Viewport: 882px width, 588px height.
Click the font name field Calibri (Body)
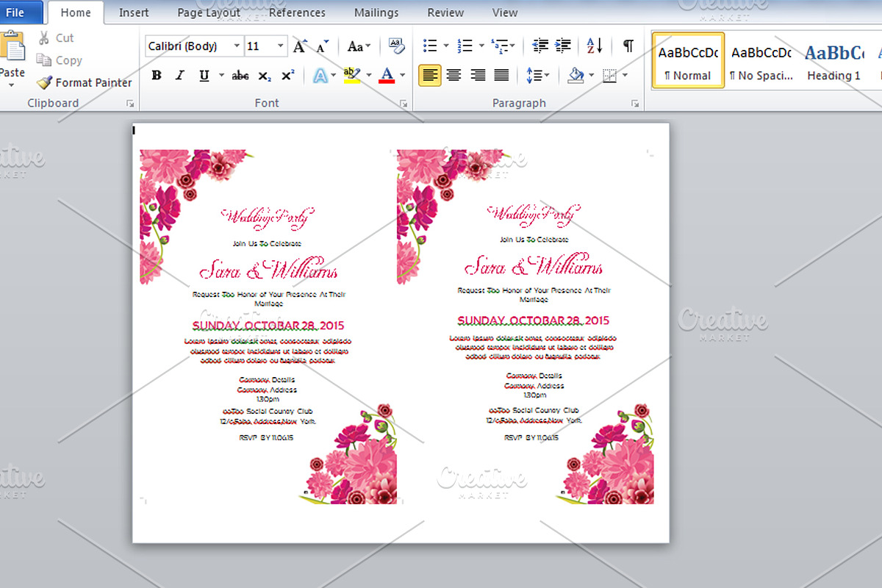(189, 46)
